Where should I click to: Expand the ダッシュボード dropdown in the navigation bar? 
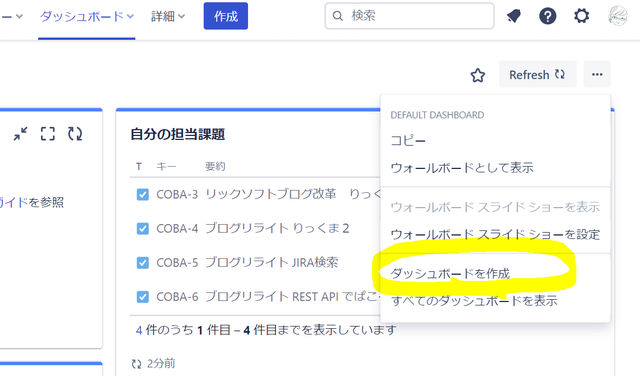click(87, 16)
